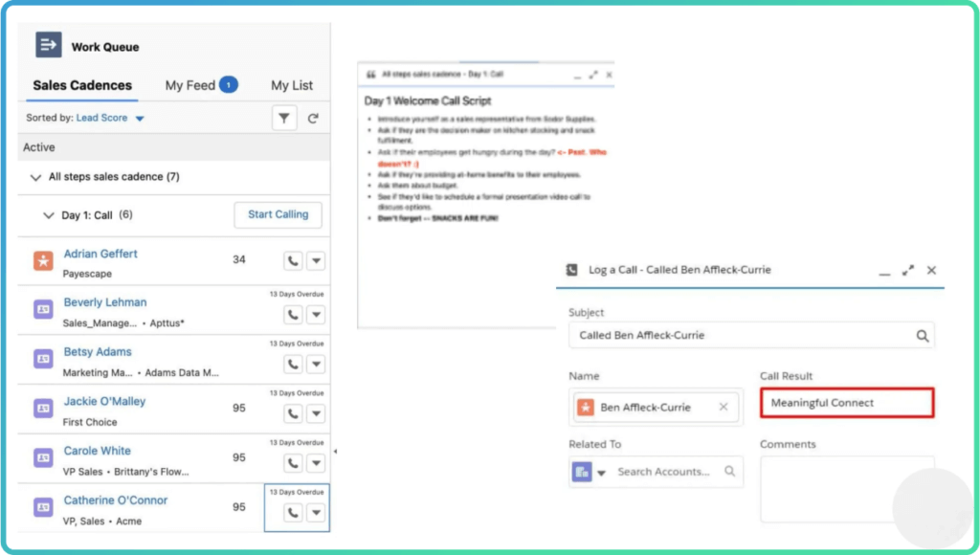Switch to My List tab
Screen dimensions: 980x555
[x=292, y=85]
